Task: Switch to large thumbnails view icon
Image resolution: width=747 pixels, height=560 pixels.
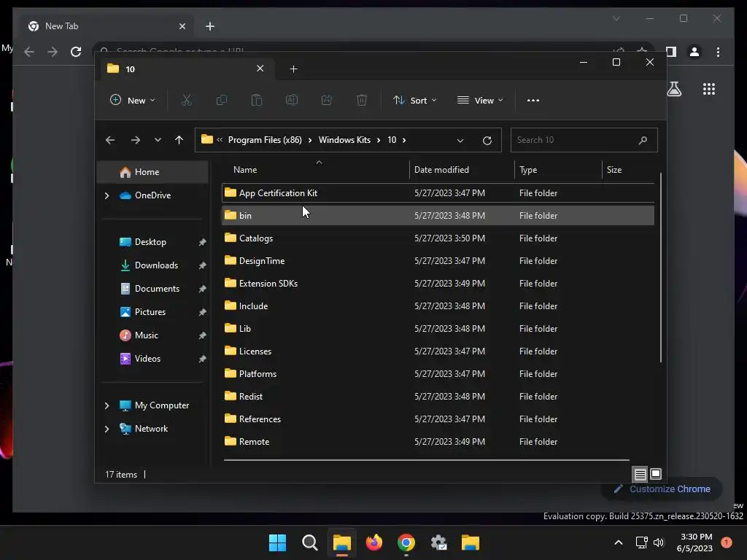Action: click(x=656, y=474)
